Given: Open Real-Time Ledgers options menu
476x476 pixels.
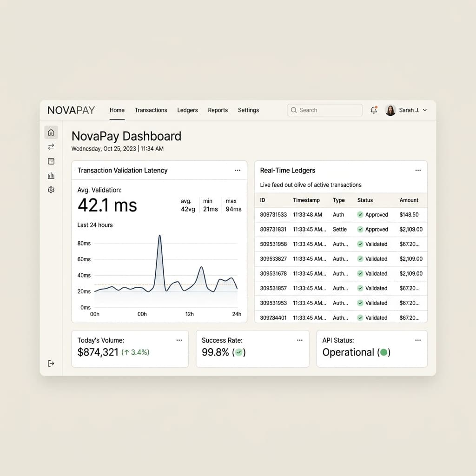Looking at the screenshot, I should tap(418, 170).
